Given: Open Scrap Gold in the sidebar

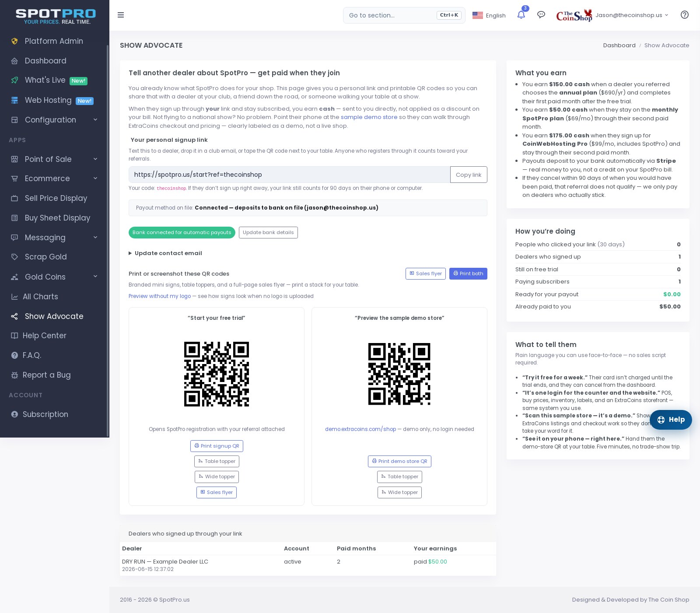Looking at the screenshot, I should pyautogui.click(x=45, y=257).
